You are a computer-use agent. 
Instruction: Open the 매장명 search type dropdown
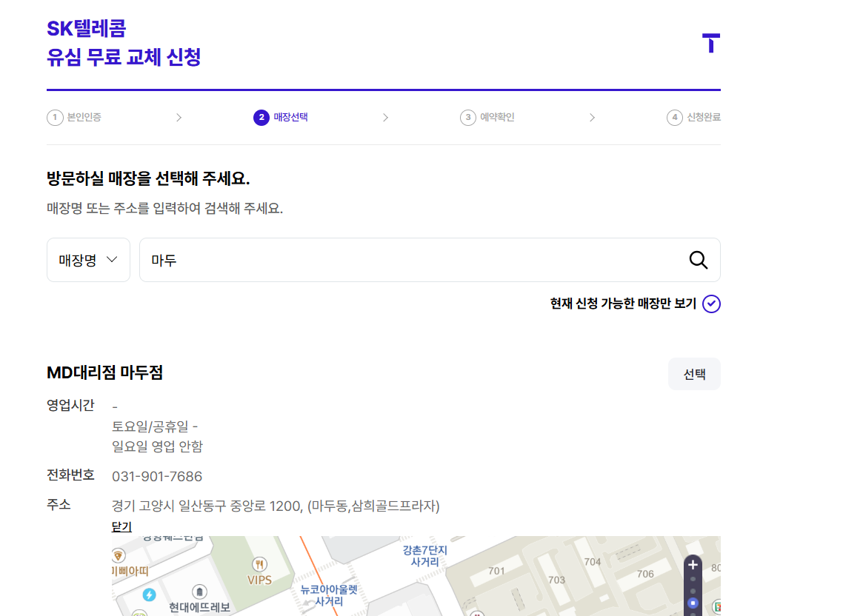[x=88, y=260]
